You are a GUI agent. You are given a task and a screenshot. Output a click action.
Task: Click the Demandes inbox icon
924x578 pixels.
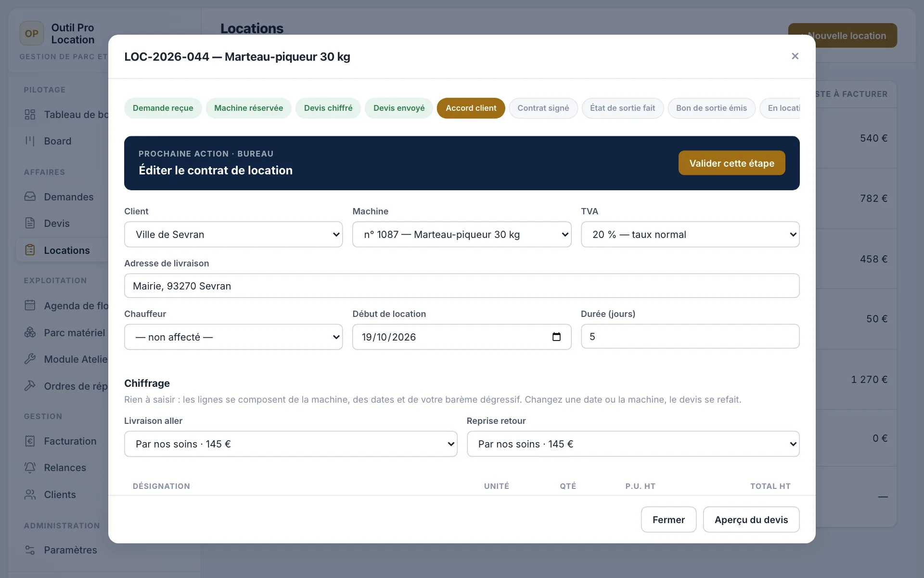tap(30, 197)
